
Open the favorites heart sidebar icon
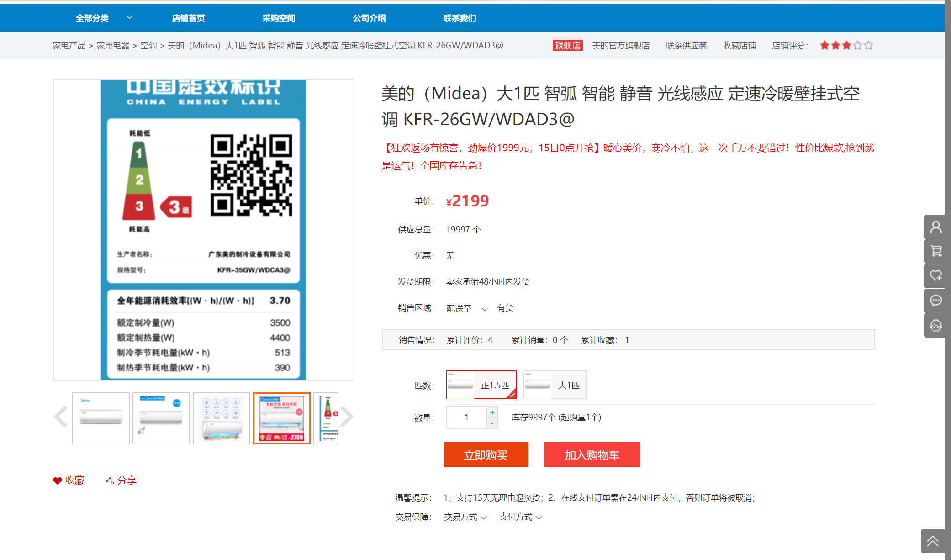pos(935,276)
